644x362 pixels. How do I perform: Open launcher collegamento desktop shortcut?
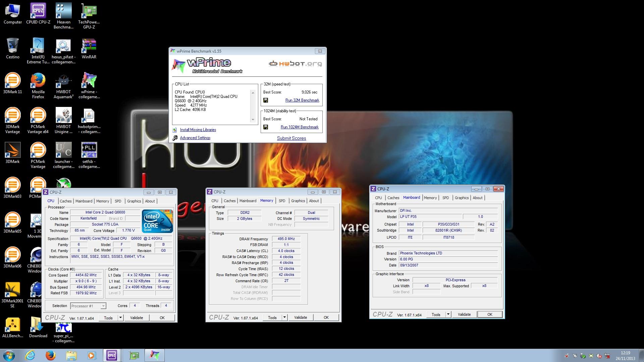(x=63, y=156)
